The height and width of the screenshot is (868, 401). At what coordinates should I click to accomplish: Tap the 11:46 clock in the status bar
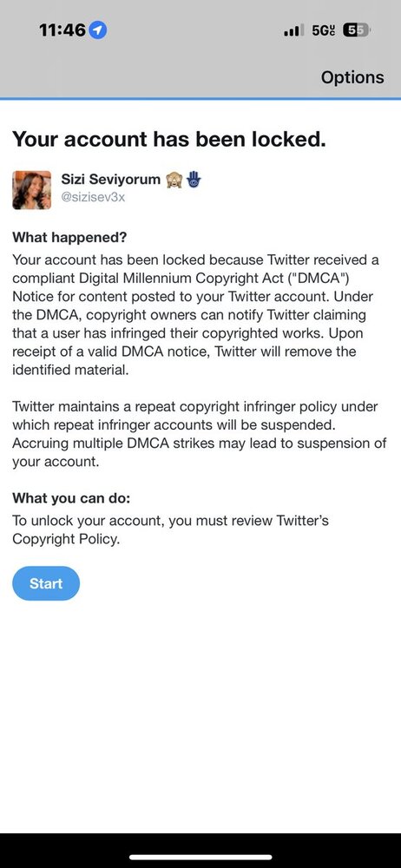point(62,30)
